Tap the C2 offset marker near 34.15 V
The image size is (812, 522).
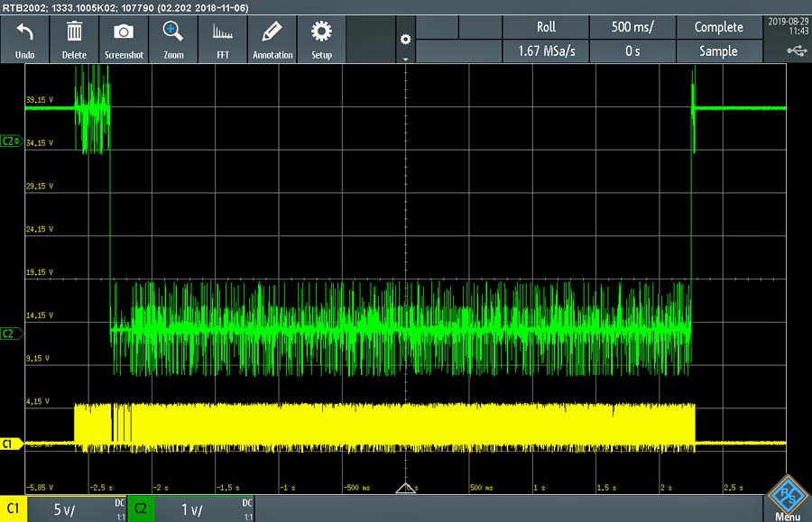[11, 142]
